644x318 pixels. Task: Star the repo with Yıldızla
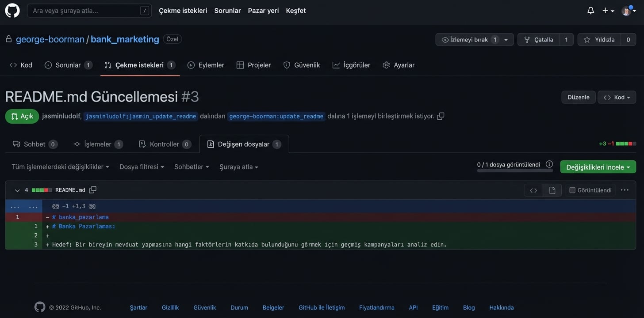tap(599, 40)
